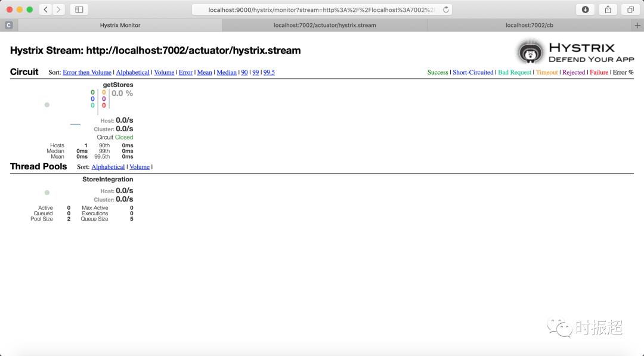Click the getStores circuit name
644x356 pixels.
pos(118,85)
